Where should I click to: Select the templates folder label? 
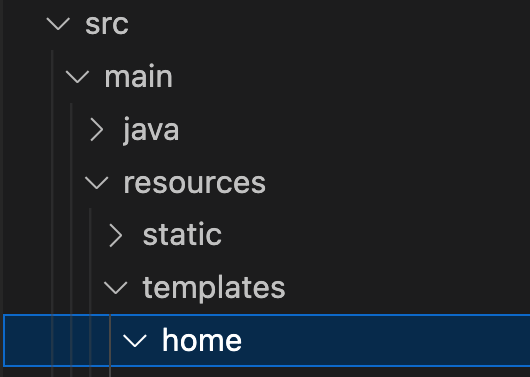(x=214, y=288)
